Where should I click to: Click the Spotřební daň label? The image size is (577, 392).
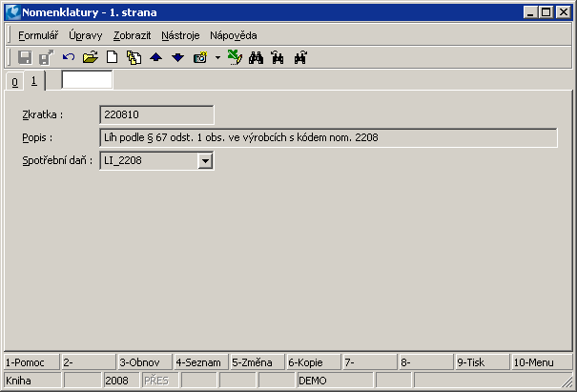tap(57, 160)
